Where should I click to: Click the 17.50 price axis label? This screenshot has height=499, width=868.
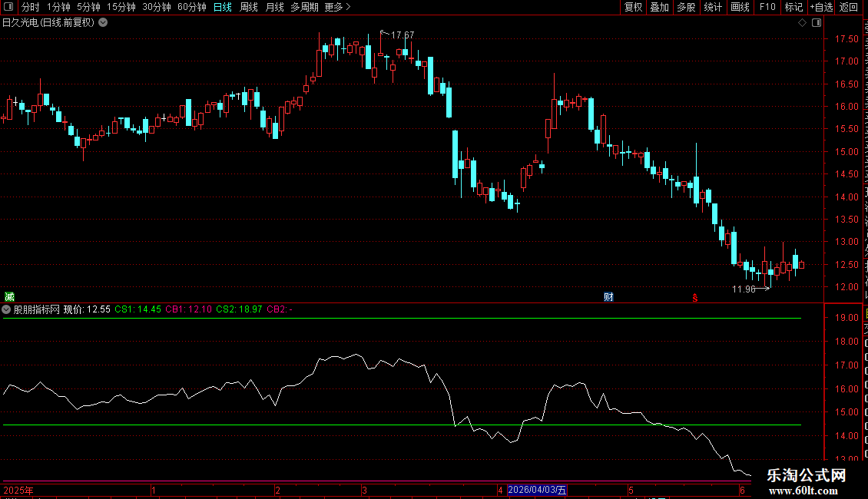coord(846,38)
